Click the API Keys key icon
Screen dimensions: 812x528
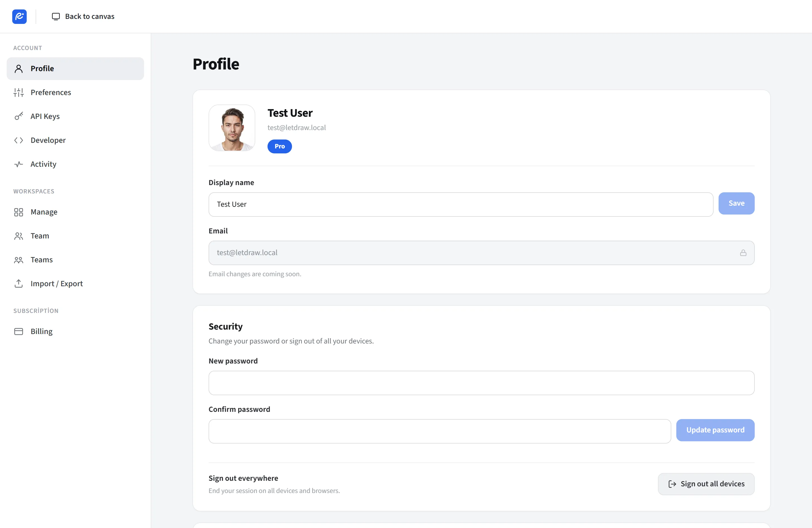pos(18,116)
